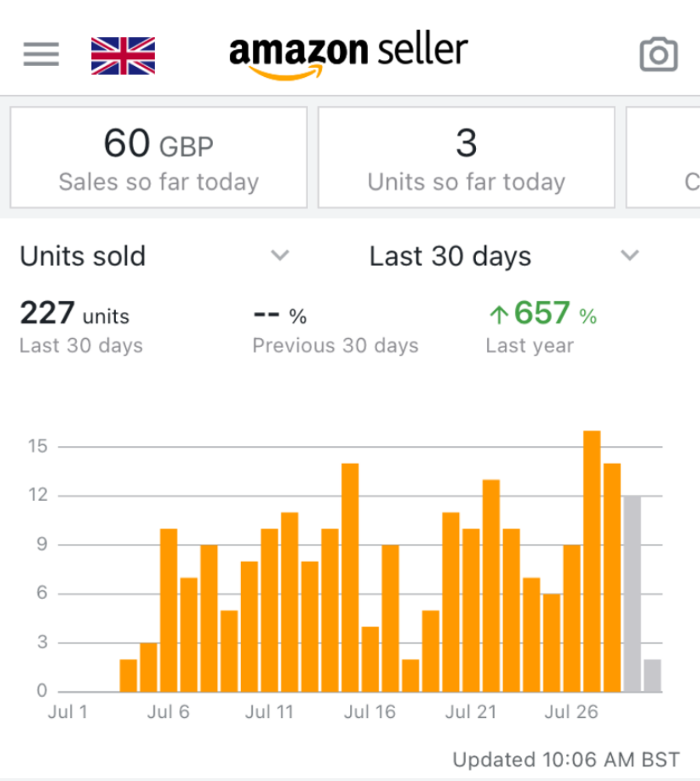Select the tallest orange bar of 16 units
Screen dimensions: 700x781
tap(592, 560)
